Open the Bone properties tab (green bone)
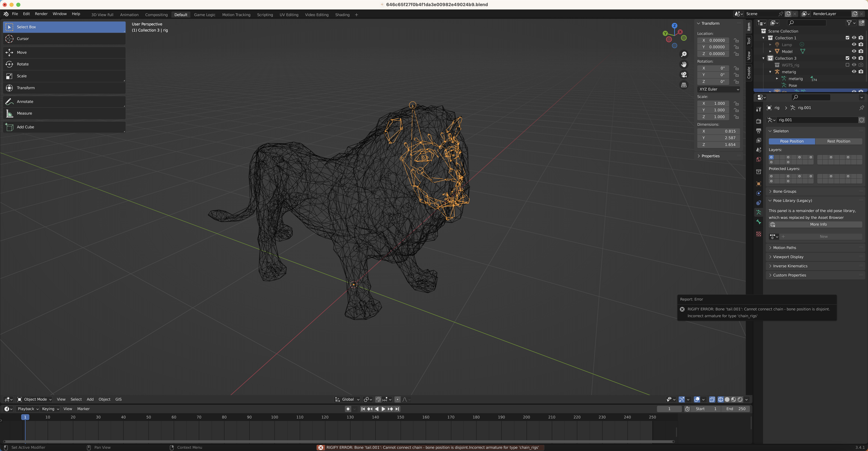Screen dimensions: 868x451 coord(758,222)
